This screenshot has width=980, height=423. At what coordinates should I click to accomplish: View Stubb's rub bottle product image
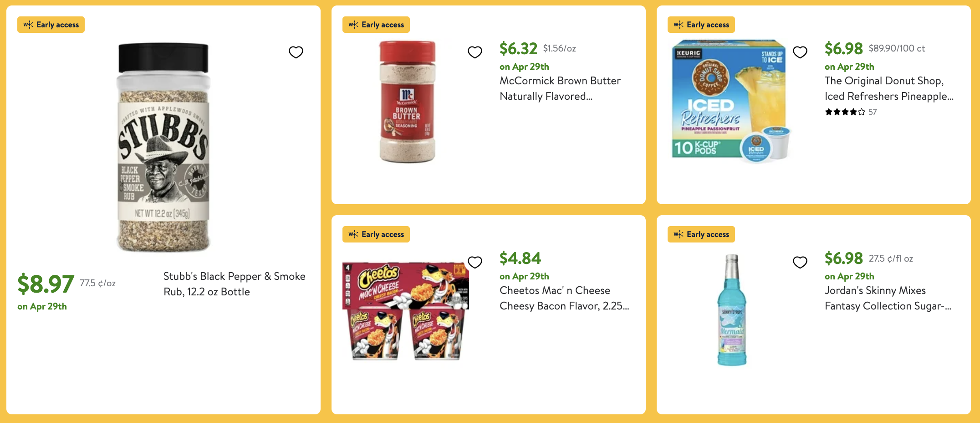[x=163, y=147]
